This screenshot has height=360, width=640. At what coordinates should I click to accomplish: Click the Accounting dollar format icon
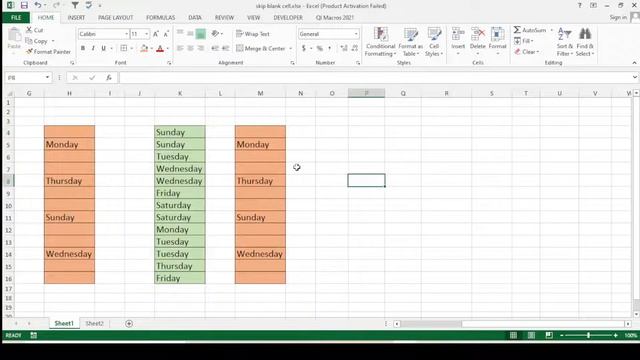pyautogui.click(x=304, y=48)
